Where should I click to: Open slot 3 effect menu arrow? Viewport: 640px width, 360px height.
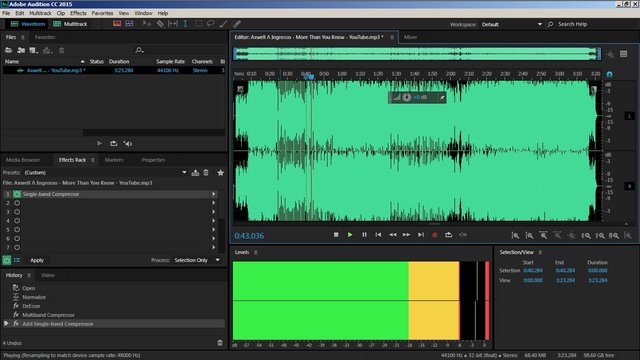click(x=213, y=212)
